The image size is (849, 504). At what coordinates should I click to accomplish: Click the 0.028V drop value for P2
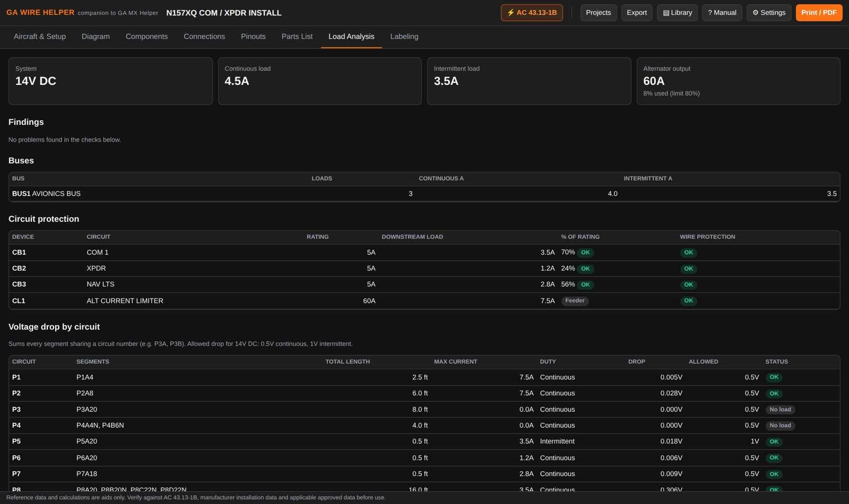tap(671, 393)
